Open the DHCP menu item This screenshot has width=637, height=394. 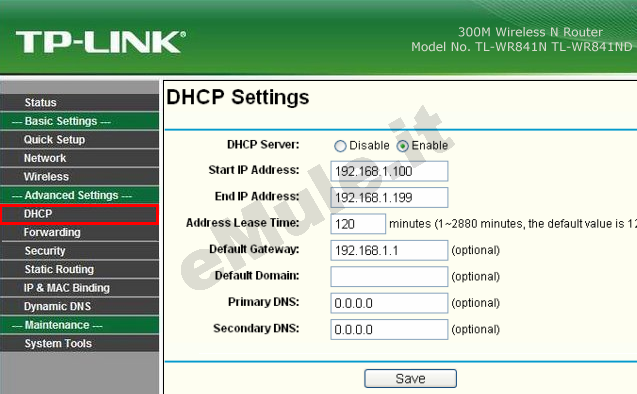(80, 214)
